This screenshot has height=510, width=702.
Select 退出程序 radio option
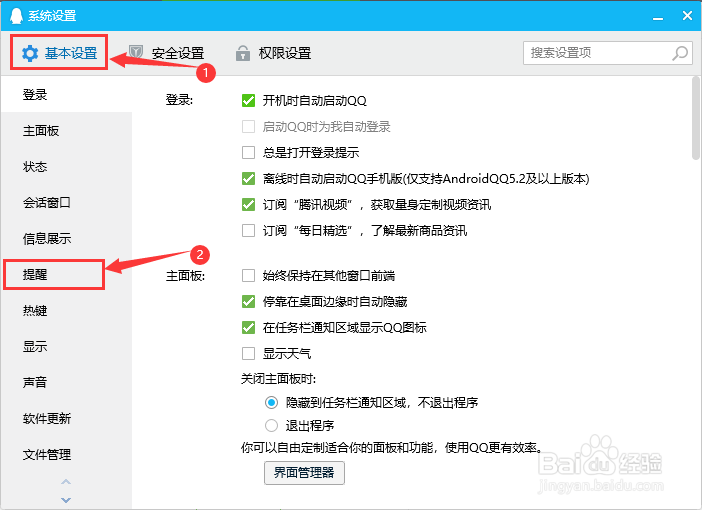pos(271,425)
